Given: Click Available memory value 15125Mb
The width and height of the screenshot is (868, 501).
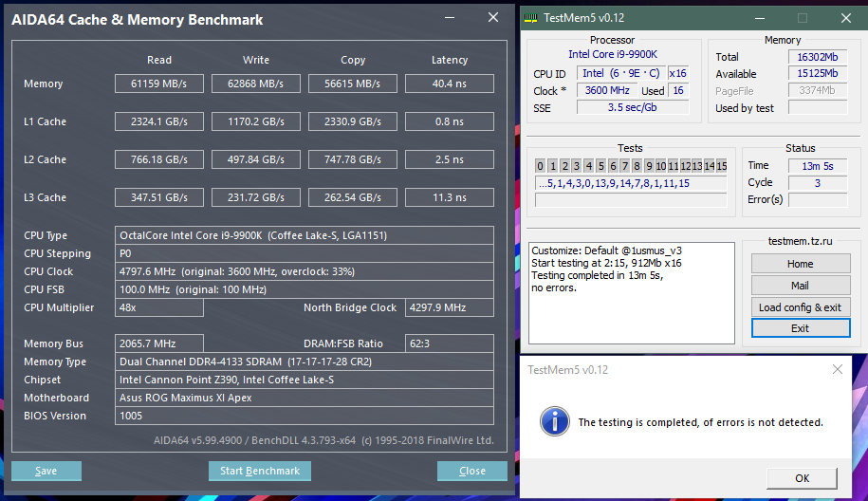Looking at the screenshot, I should [818, 73].
